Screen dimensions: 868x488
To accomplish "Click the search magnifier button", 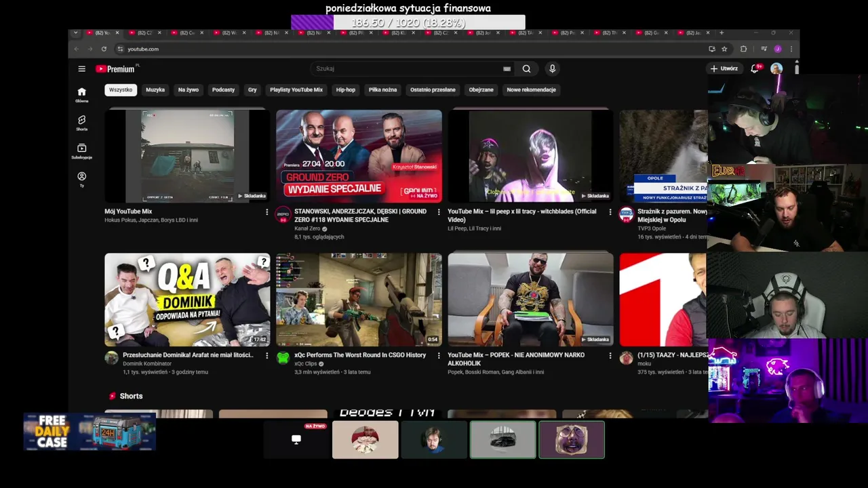I will coord(526,68).
